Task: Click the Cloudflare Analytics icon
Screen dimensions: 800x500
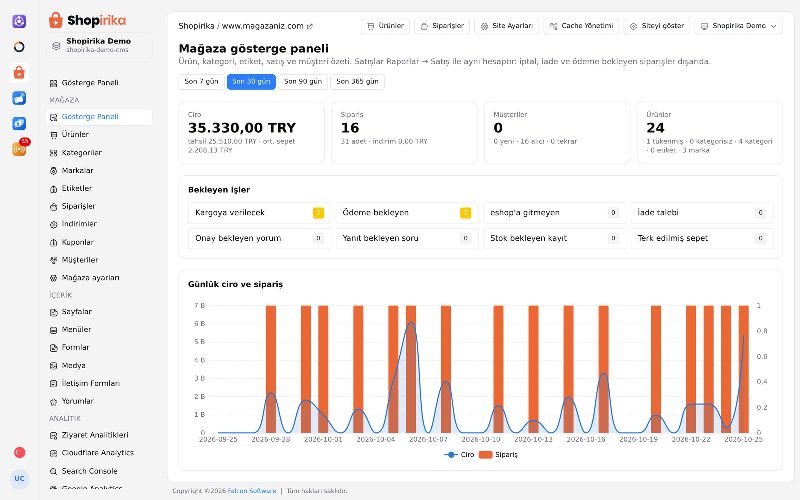Action: tap(54, 453)
